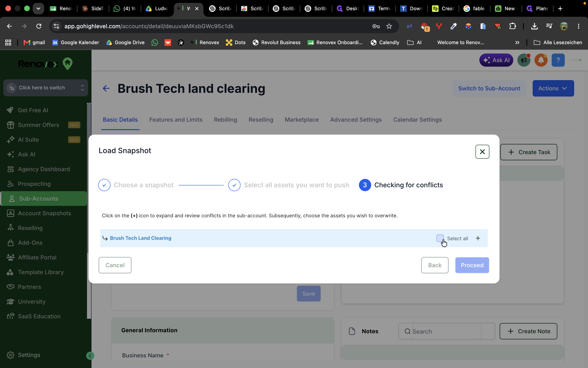Open the browser Extensions puzzle icon

click(x=512, y=26)
